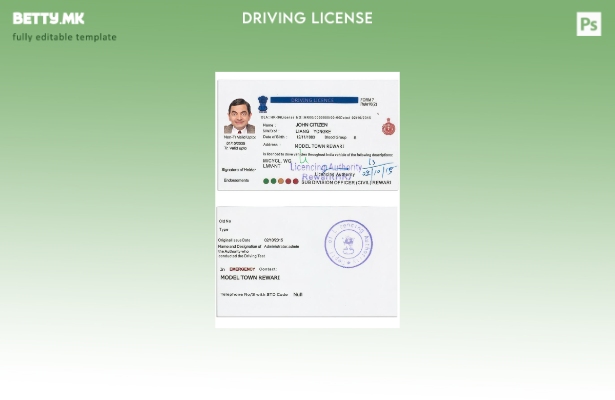Image resolution: width=615 pixels, height=400 pixels.
Task: Click the round purple stamp on the card back
Action: pos(348,244)
